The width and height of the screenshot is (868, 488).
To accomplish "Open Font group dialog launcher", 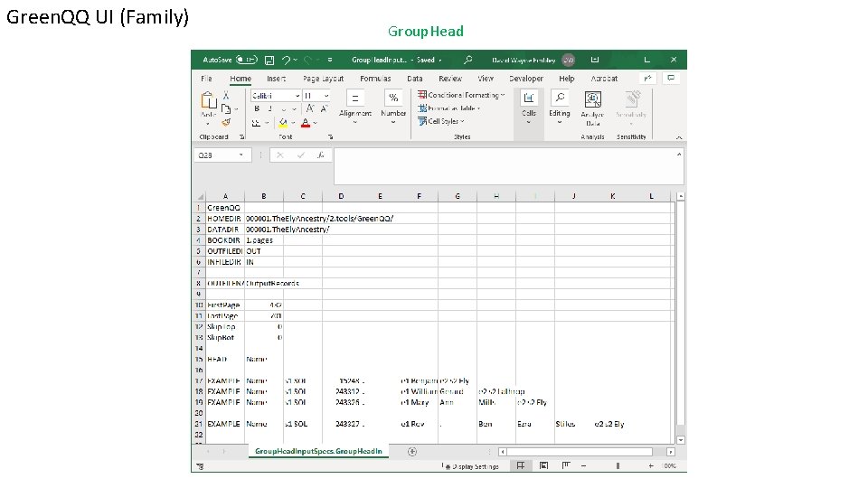I will [x=331, y=136].
